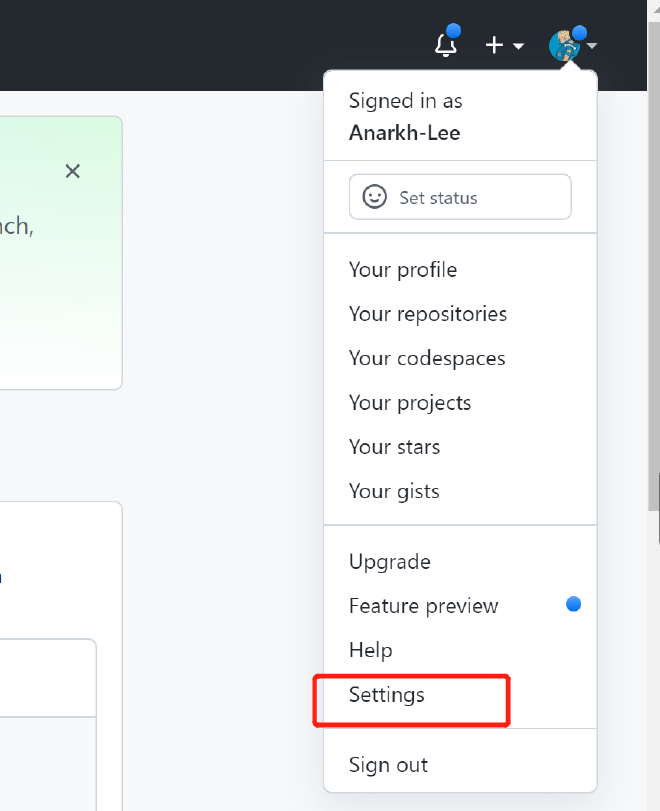Click the plus create-new icon
The width and height of the screenshot is (660, 811).
(495, 46)
